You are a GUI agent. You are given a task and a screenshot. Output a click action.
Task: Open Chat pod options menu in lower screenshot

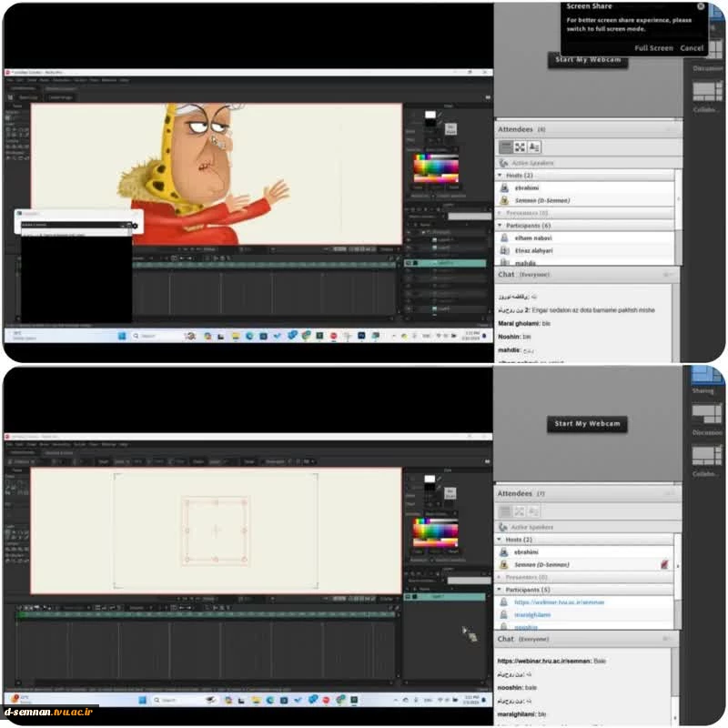[x=667, y=639]
